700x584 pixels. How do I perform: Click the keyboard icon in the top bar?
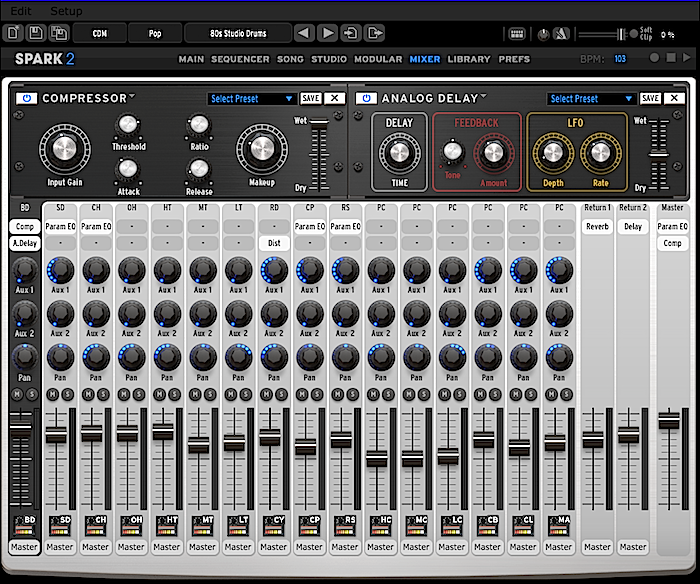click(x=517, y=33)
